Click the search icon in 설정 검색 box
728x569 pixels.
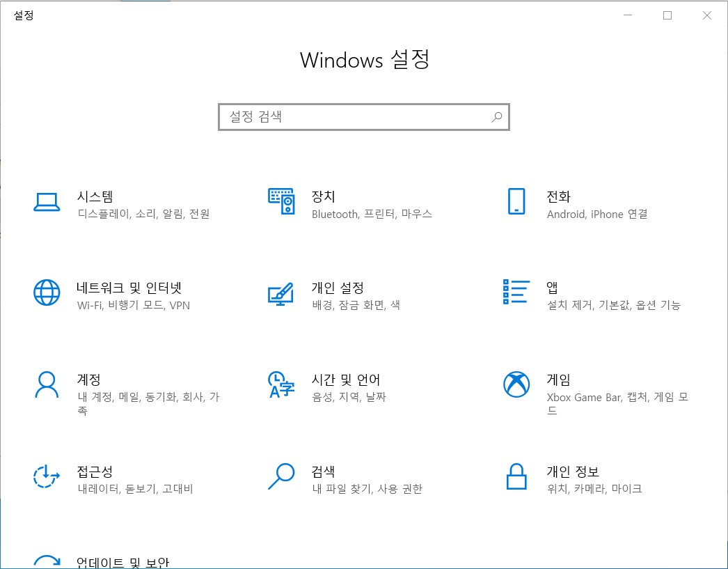[497, 116]
